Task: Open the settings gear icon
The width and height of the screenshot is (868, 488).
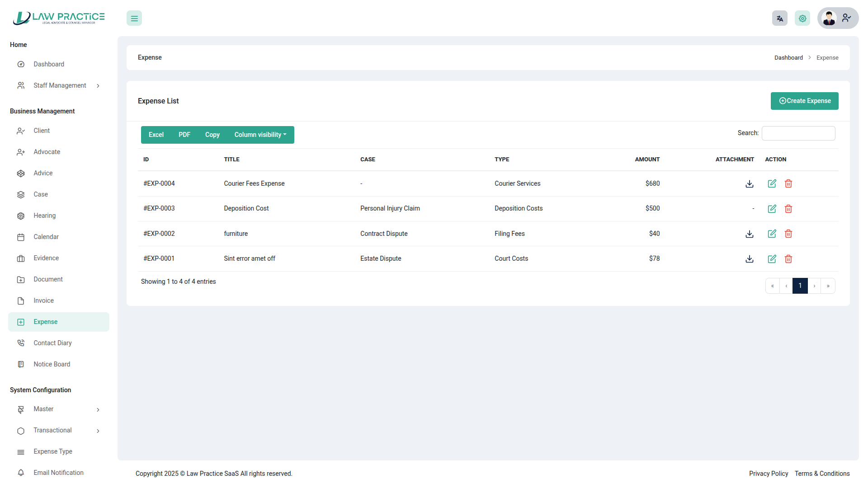Action: [x=802, y=19]
